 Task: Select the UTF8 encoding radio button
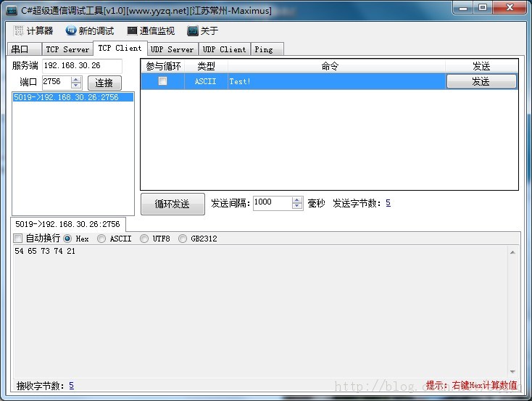click(x=144, y=239)
